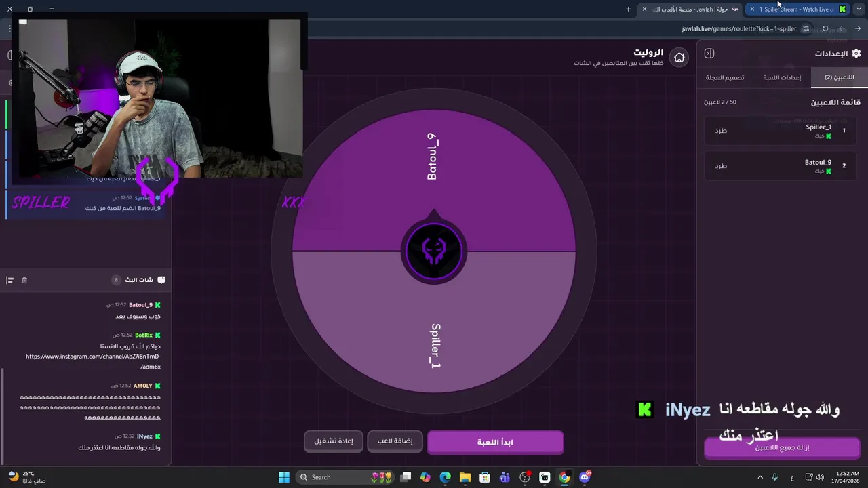Open a new browser tab
The image size is (868, 488).
pos(628,9)
